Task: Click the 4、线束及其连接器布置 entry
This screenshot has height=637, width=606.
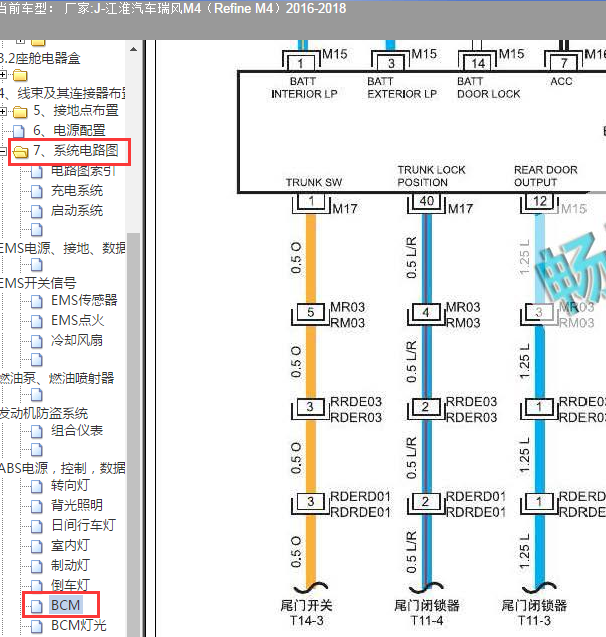Action: (62, 93)
